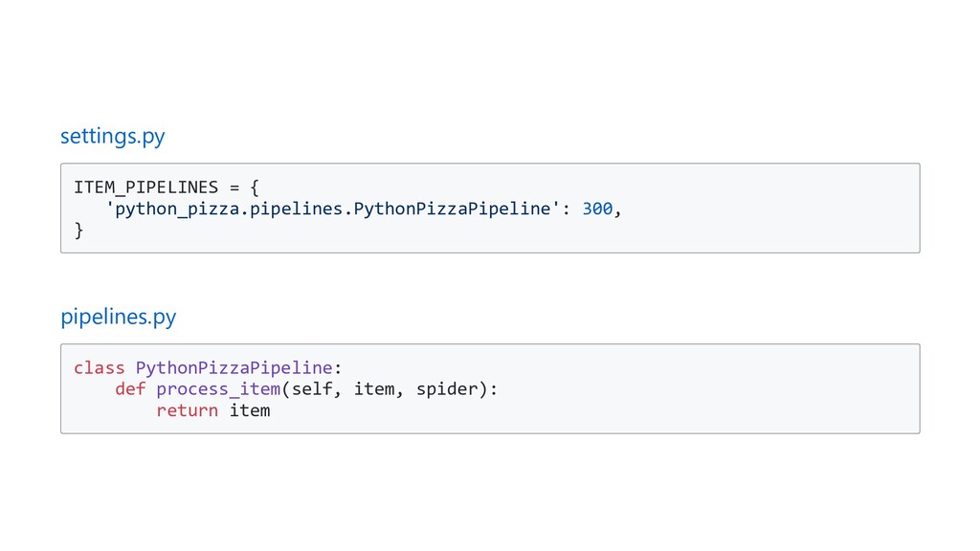Viewport: 980px width, 551px height.
Task: Click the item parameter in process_item signature
Action: coord(374,389)
